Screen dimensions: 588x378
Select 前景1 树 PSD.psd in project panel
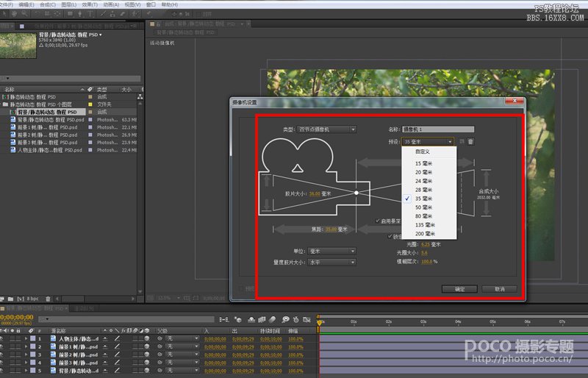(47, 127)
